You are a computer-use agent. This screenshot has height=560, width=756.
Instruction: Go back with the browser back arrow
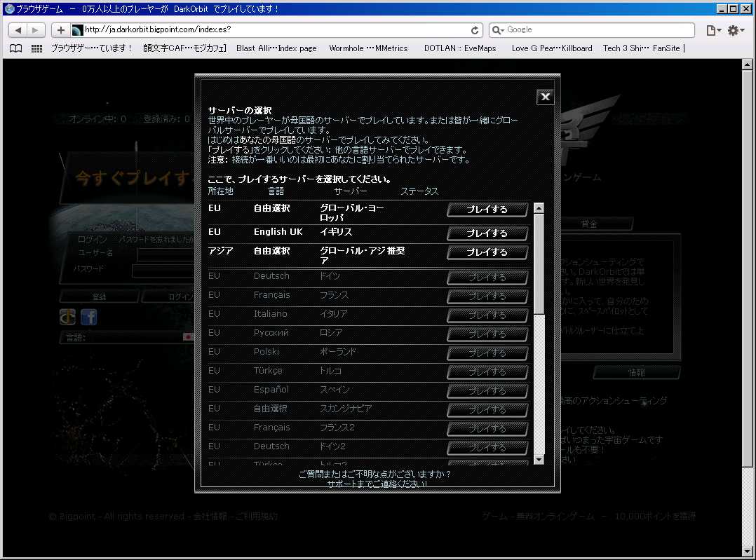pyautogui.click(x=18, y=30)
